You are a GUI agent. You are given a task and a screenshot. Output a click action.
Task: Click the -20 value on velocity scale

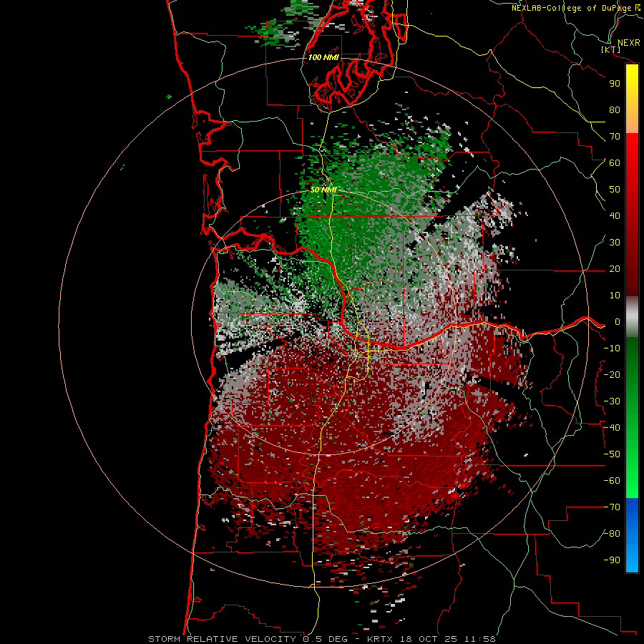(x=612, y=375)
